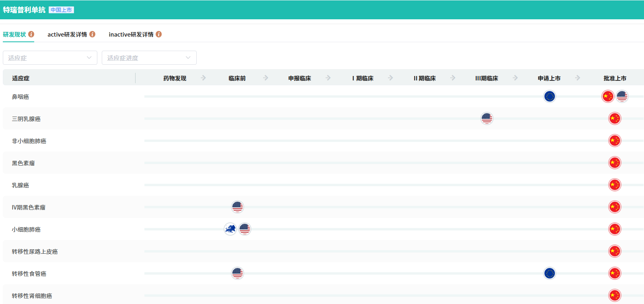The width and height of the screenshot is (644, 304).
Task: Click the 中国上市 status badge
Action: tap(61, 10)
